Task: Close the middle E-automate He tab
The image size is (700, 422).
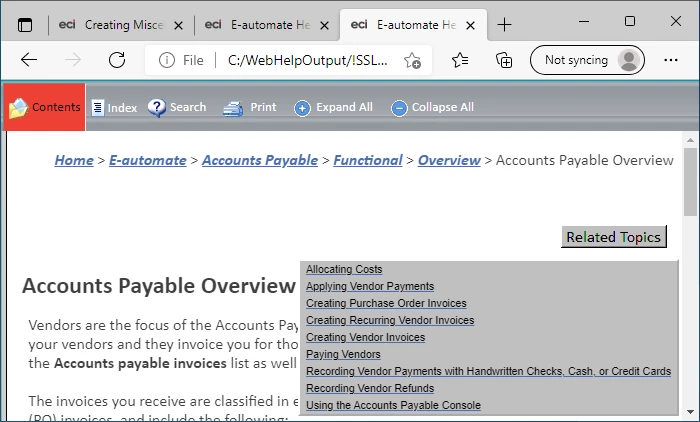Action: (x=325, y=25)
